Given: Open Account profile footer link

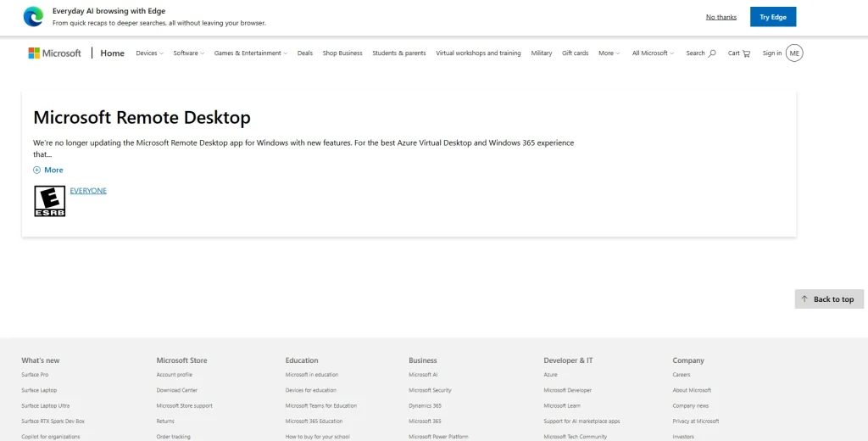Looking at the screenshot, I should pyautogui.click(x=175, y=375).
